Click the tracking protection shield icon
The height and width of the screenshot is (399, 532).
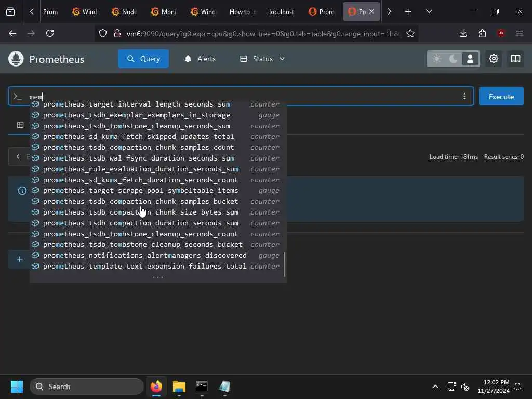(x=103, y=33)
